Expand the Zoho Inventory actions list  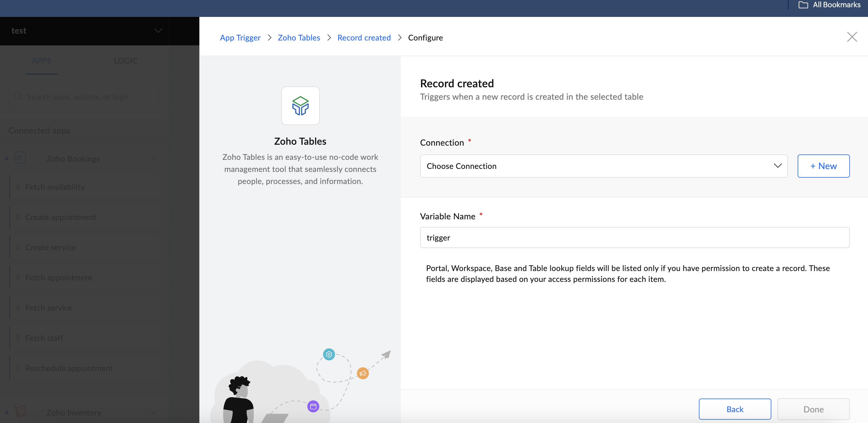click(154, 412)
